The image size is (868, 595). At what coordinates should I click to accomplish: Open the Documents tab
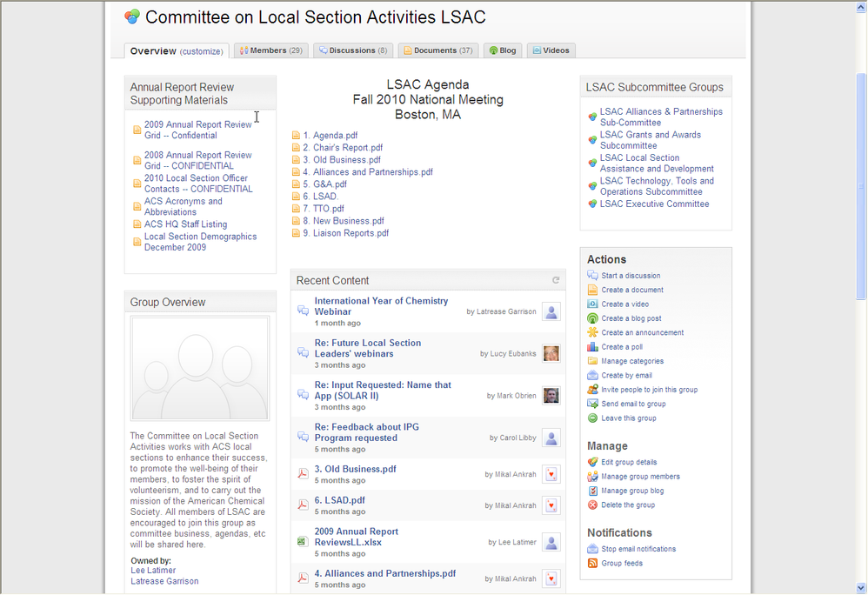point(437,50)
